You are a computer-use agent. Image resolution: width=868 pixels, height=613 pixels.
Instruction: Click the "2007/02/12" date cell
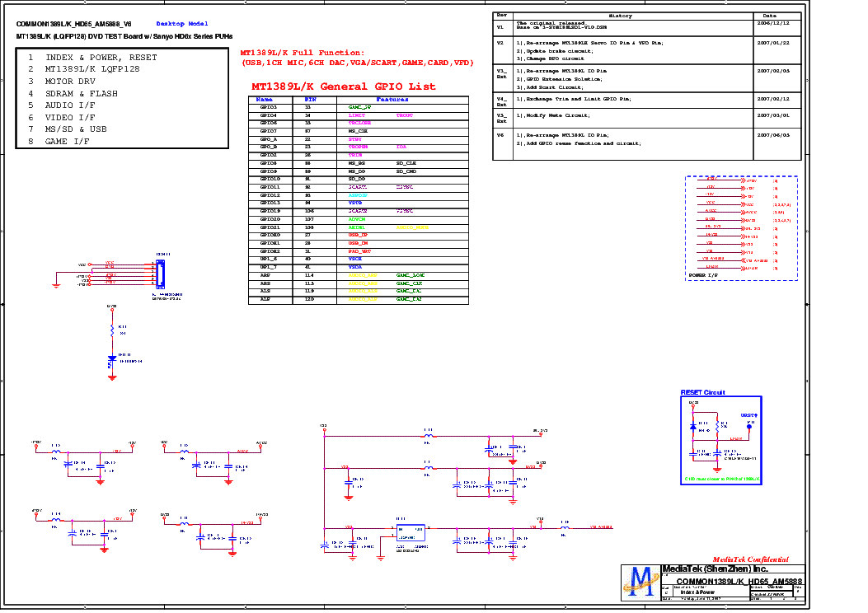[773, 99]
